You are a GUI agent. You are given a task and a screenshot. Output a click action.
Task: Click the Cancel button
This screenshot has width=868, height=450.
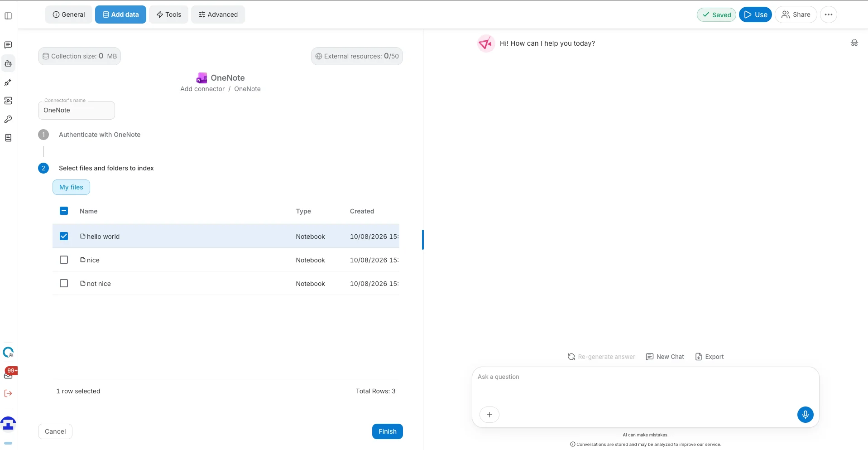55,431
